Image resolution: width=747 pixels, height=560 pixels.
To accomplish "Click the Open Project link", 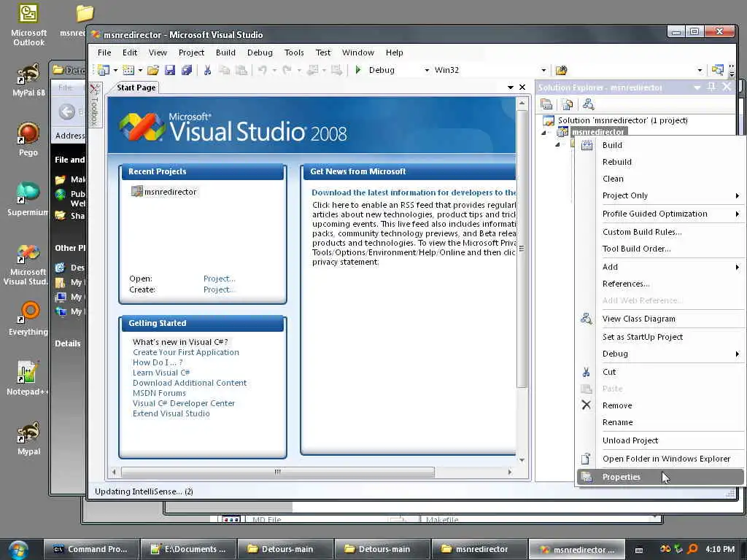I will (219, 279).
